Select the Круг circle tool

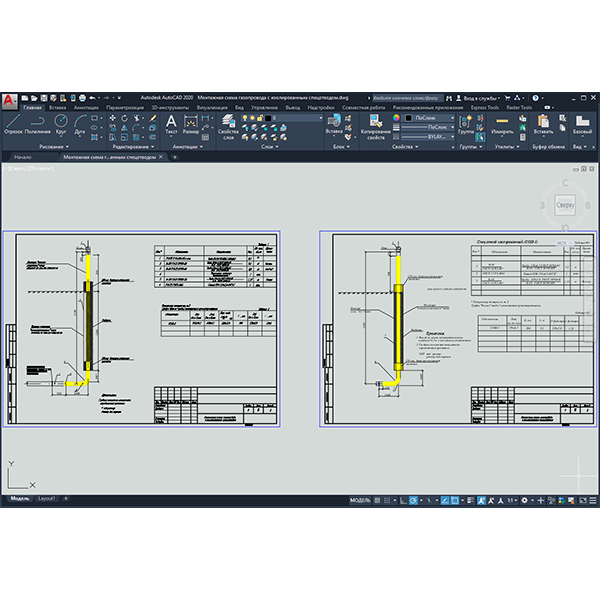point(61,124)
